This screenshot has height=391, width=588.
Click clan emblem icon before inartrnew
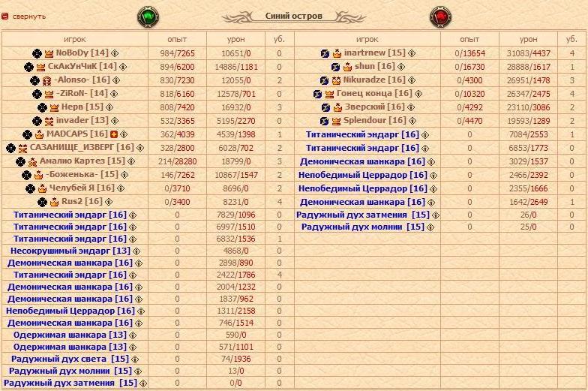pos(325,53)
